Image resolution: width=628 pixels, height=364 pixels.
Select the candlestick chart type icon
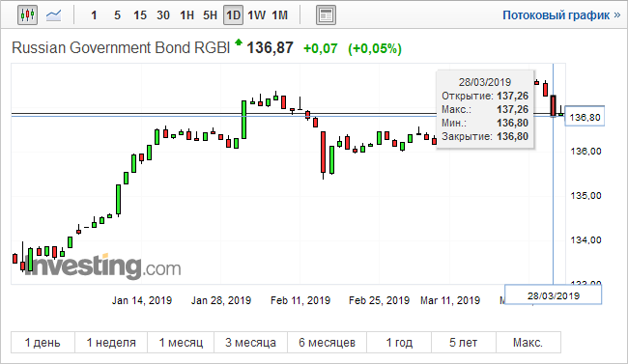coord(27,15)
